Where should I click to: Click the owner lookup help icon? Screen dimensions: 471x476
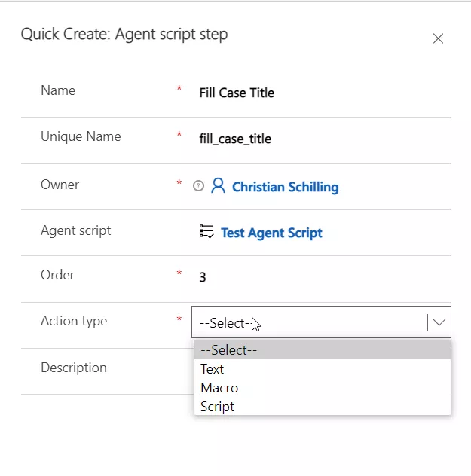tap(198, 186)
